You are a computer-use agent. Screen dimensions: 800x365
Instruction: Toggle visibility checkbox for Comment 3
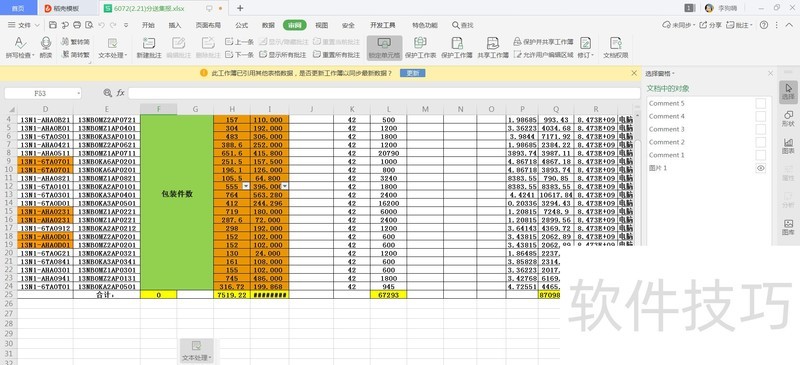pos(760,130)
